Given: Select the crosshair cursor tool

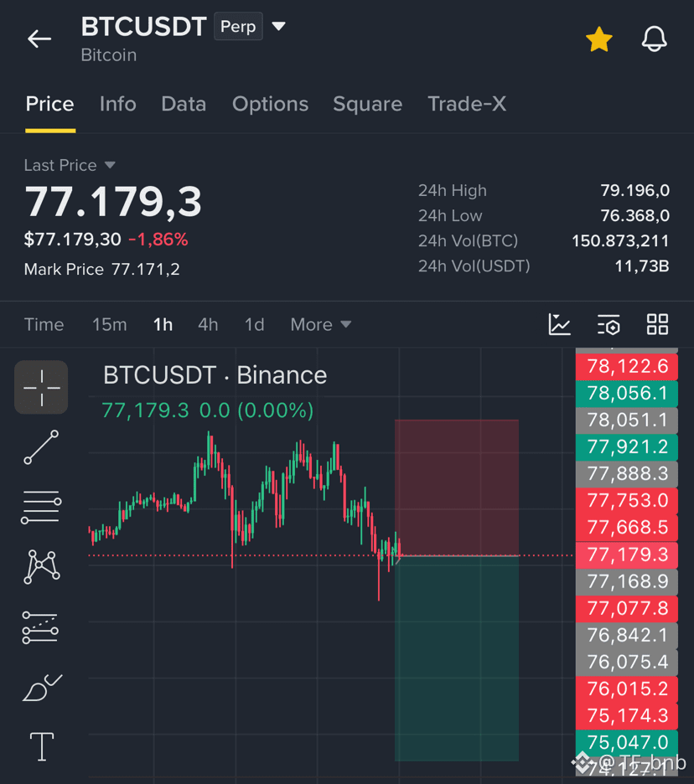Looking at the screenshot, I should [41, 387].
